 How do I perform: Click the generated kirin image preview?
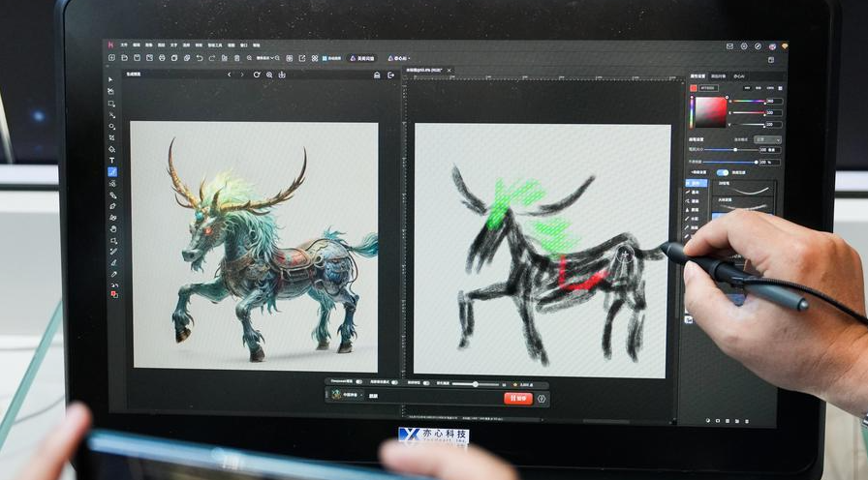click(x=255, y=246)
